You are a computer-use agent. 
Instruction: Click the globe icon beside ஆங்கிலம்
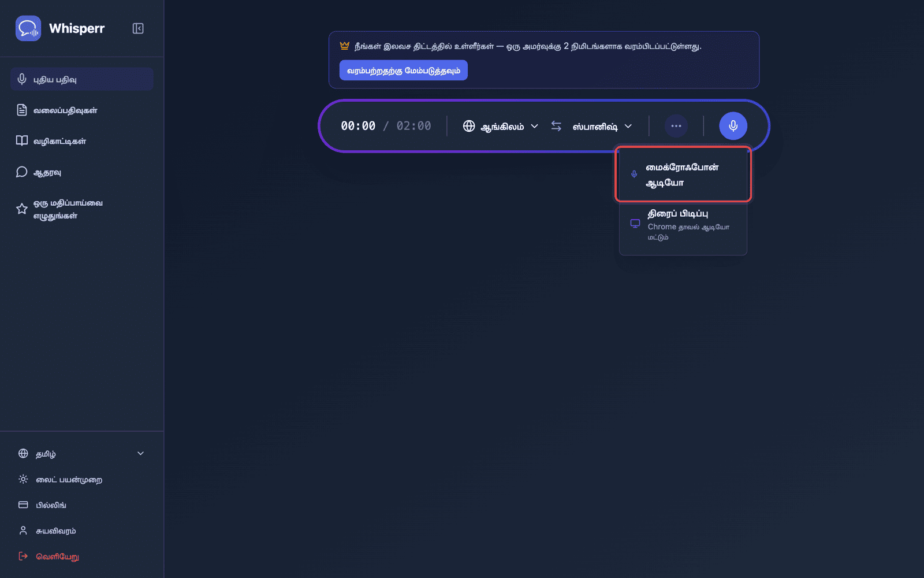469,126
